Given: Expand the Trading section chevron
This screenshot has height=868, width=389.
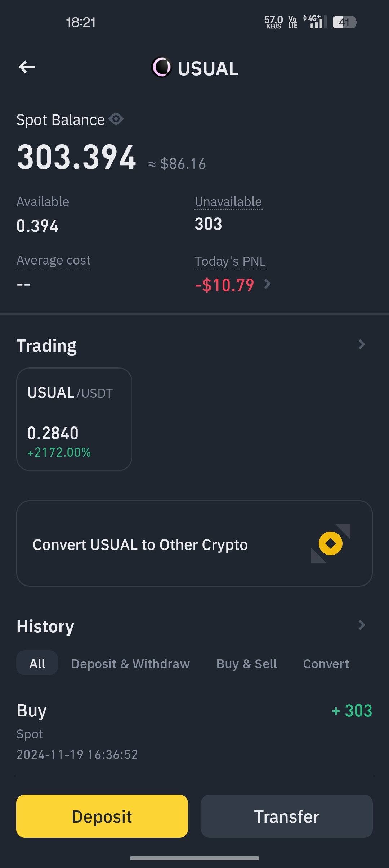Looking at the screenshot, I should [362, 344].
